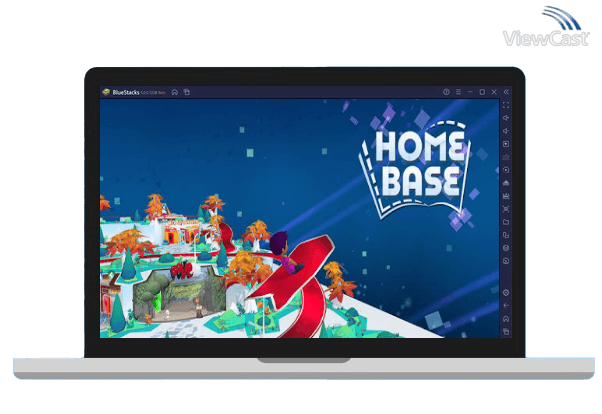Image resolution: width=602 pixels, height=414 pixels.
Task: Take a screenshot with the capture frame icon
Action: [x=506, y=209]
